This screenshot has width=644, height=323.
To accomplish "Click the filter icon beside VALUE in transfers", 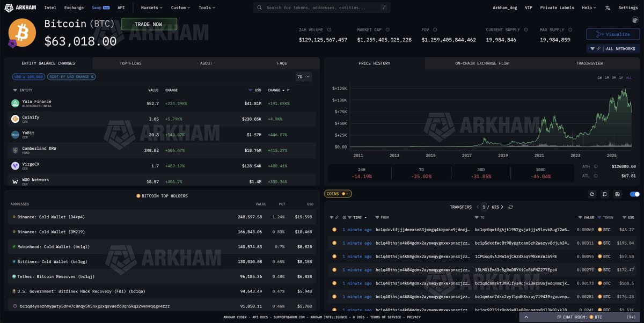I will pyautogui.click(x=580, y=217).
